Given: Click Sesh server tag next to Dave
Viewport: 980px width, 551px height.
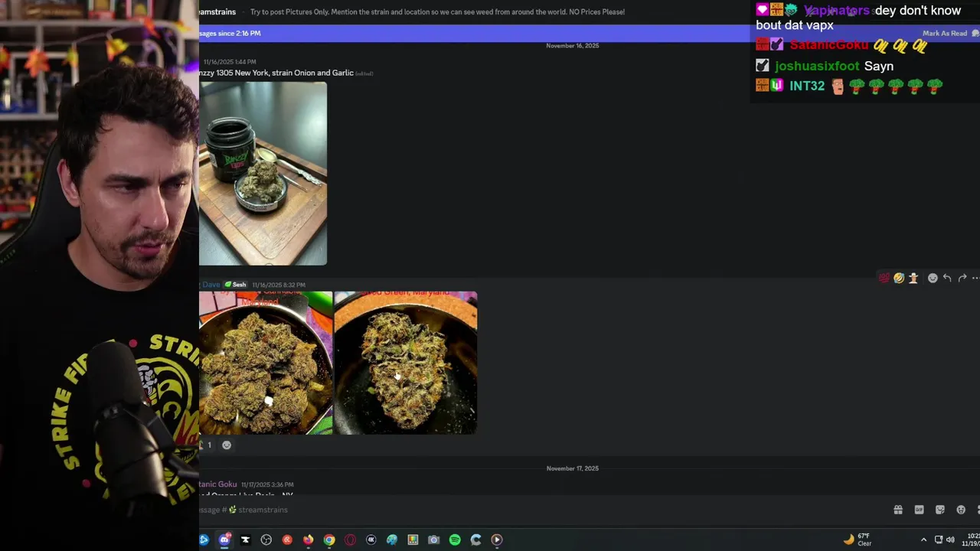Looking at the screenshot, I should pyautogui.click(x=236, y=285).
